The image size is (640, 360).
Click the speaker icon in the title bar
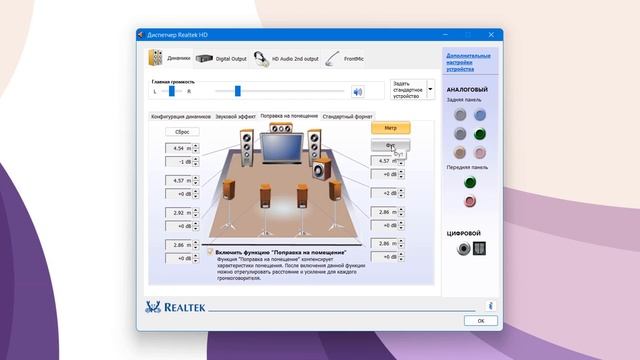[x=141, y=35]
